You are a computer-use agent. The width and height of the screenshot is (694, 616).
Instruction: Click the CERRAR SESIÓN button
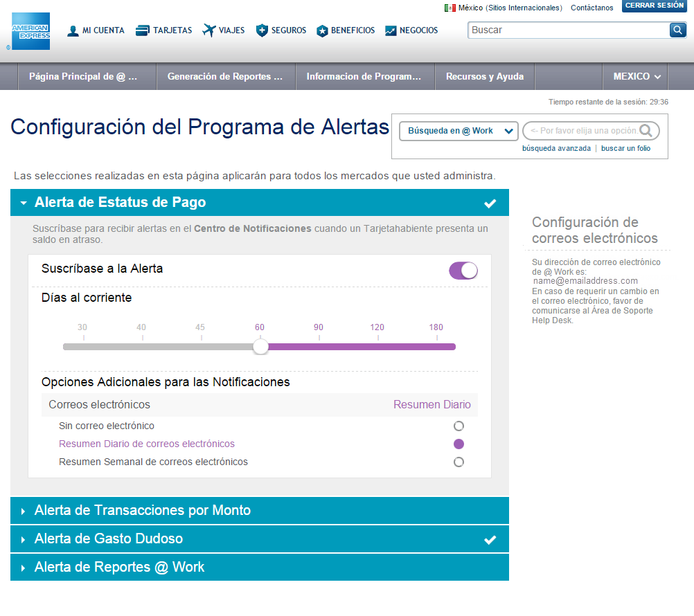click(654, 6)
